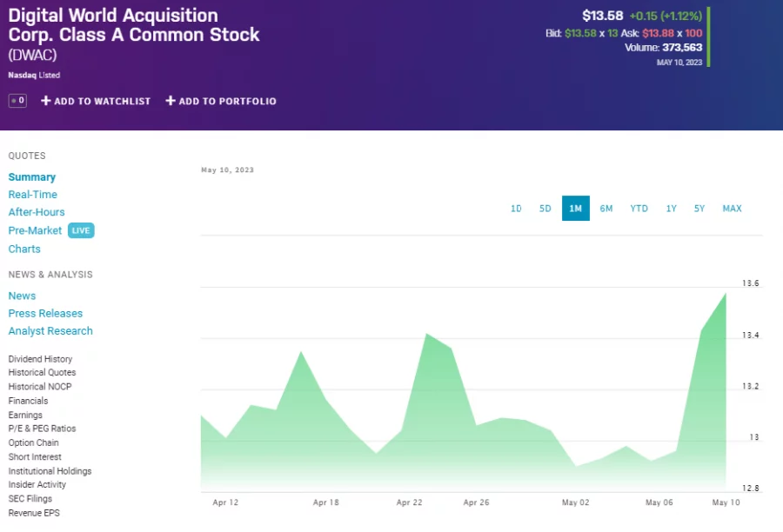783x532 pixels.
Task: Click the plus icon for Add to Portfolio
Action: coord(171,102)
